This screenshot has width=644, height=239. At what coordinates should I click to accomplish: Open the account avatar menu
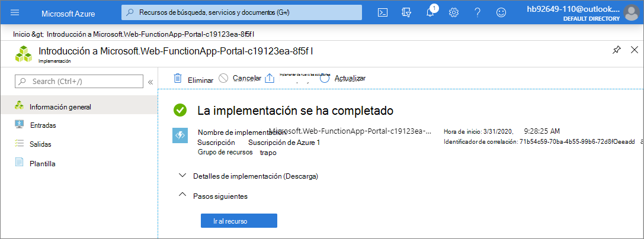point(631,12)
